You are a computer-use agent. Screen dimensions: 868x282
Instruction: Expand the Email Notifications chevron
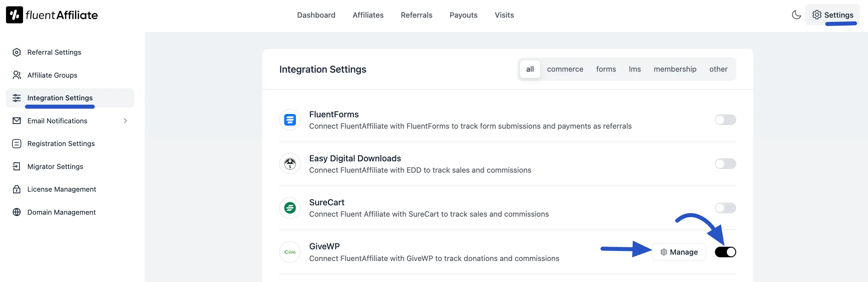coord(125,121)
